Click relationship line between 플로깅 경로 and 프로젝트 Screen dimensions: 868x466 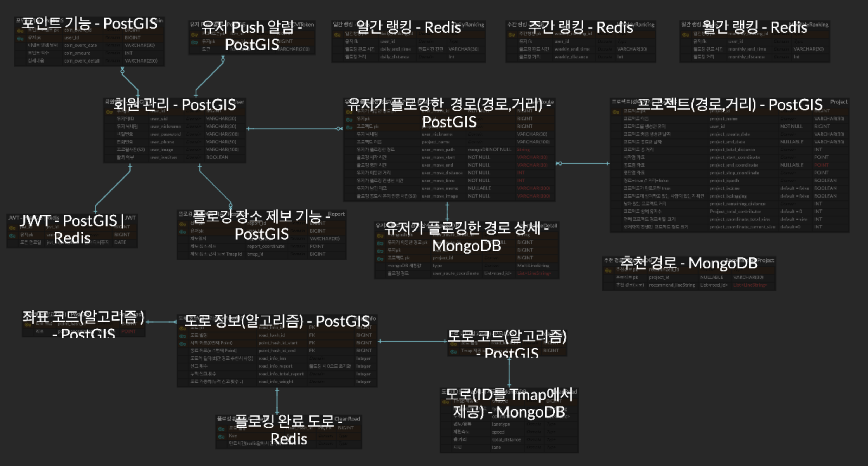[x=582, y=163]
